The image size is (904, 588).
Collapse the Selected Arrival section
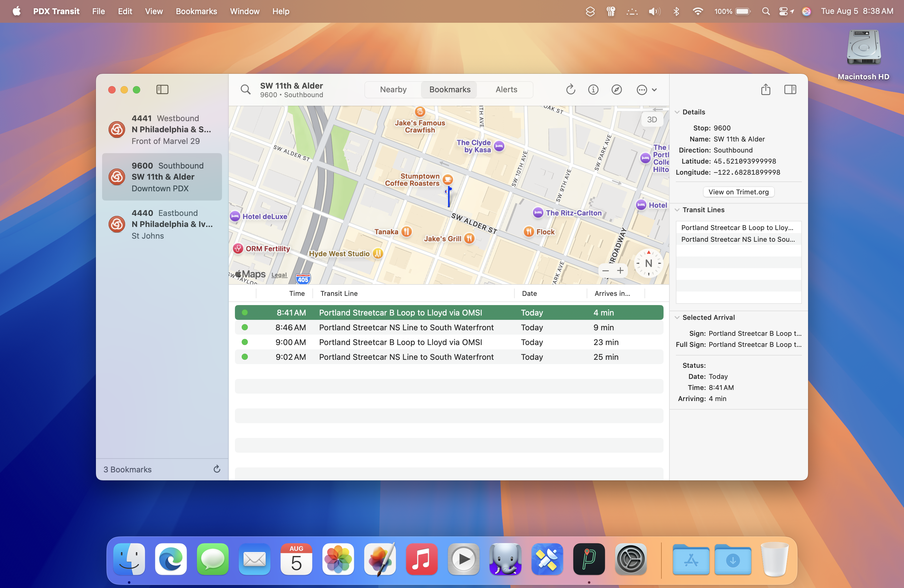click(x=677, y=317)
